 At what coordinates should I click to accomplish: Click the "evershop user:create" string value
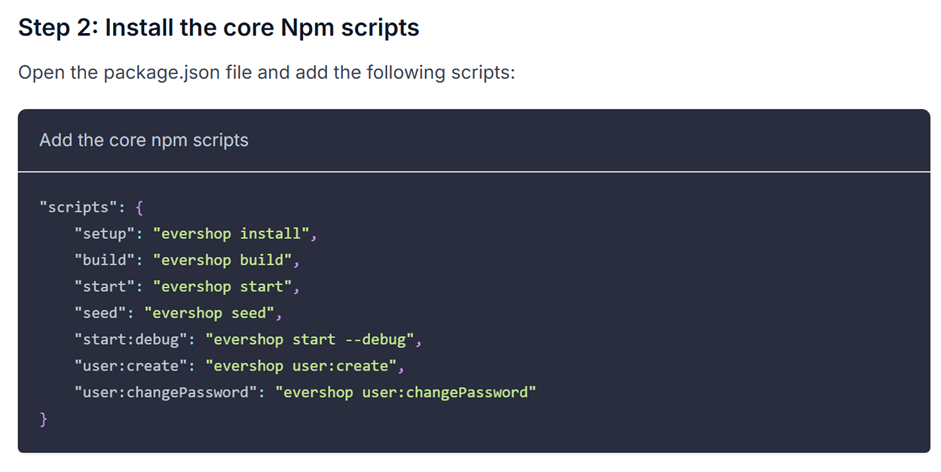coord(304,366)
